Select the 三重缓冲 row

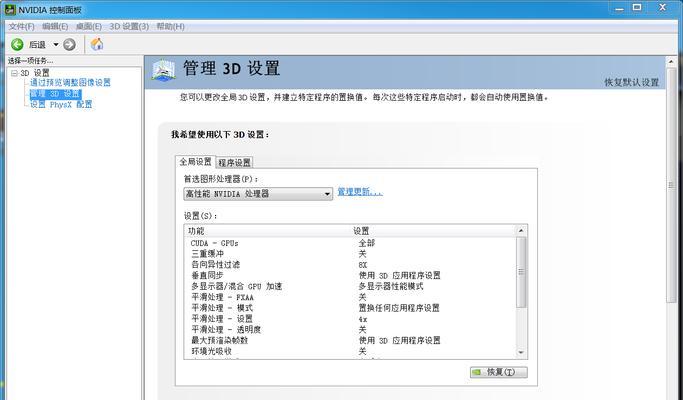pyautogui.click(x=351, y=254)
